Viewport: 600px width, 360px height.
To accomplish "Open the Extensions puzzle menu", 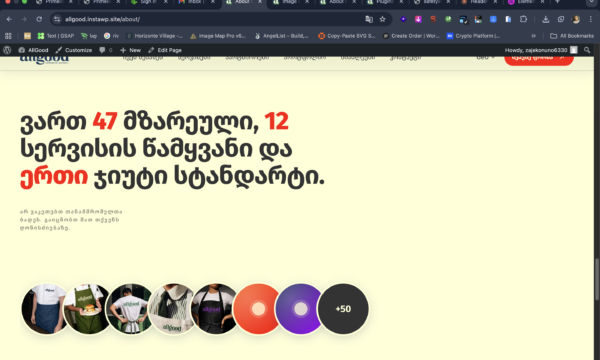I will click(x=523, y=19).
